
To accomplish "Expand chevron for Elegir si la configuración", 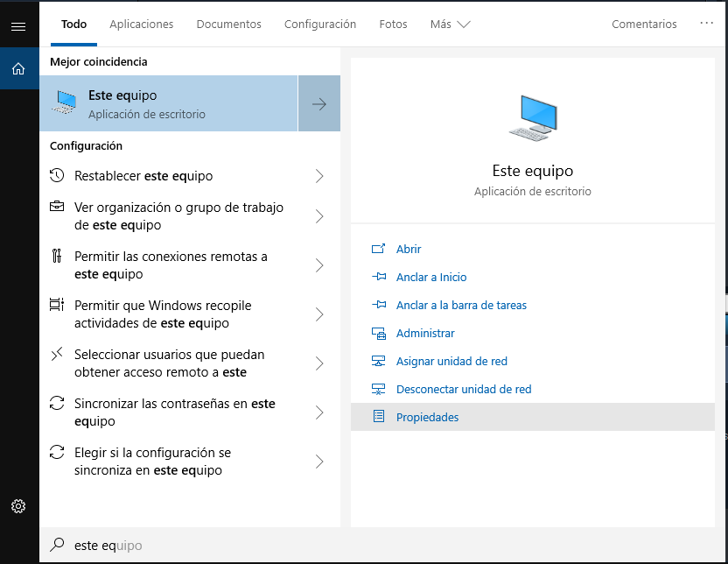I will pos(319,462).
